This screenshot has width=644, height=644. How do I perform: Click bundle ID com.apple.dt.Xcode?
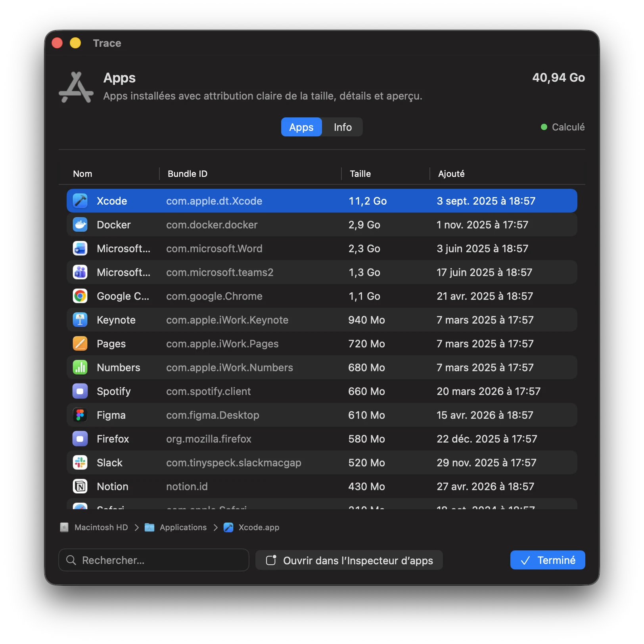pyautogui.click(x=214, y=201)
